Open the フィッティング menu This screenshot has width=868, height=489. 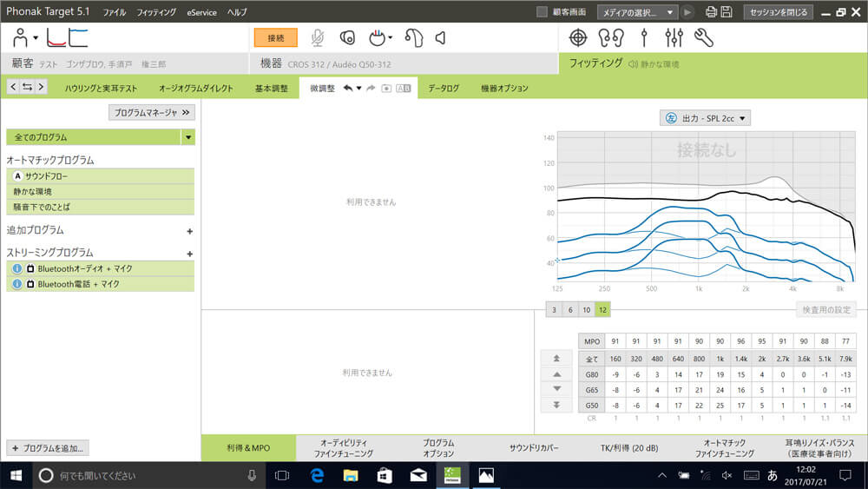(x=156, y=12)
